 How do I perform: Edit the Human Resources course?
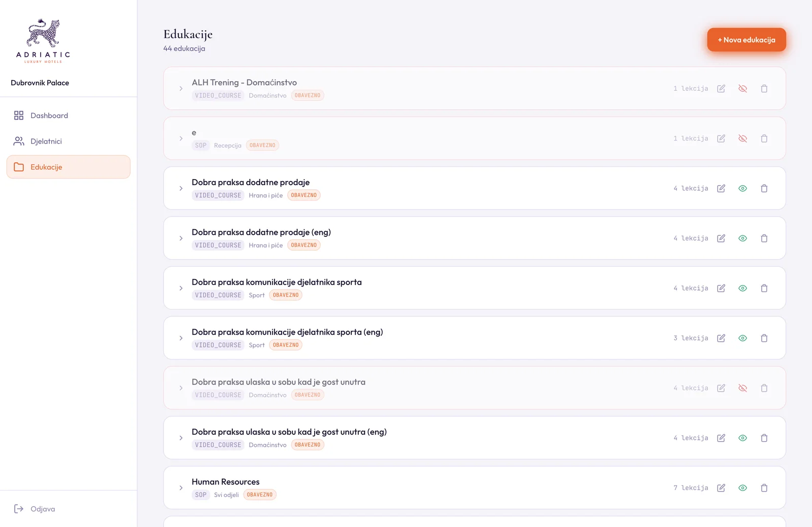pos(721,488)
